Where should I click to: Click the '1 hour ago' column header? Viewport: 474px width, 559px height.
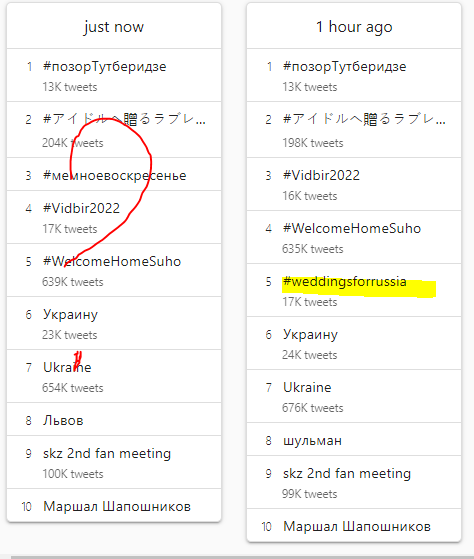(x=354, y=27)
